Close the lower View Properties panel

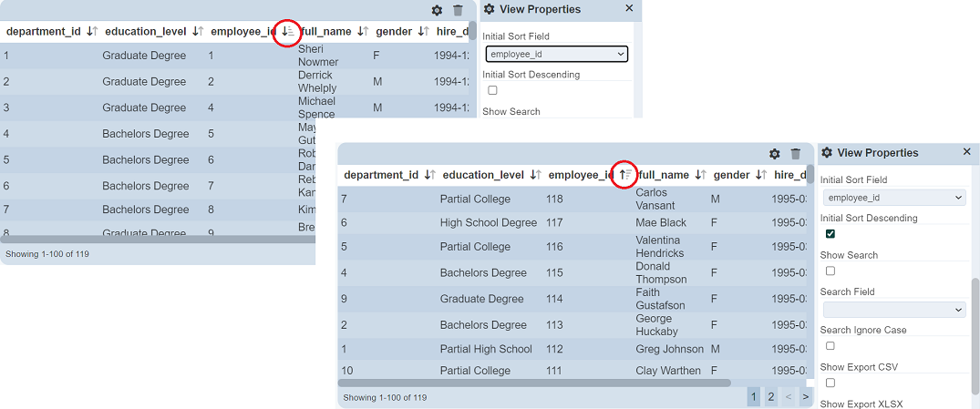(x=967, y=152)
